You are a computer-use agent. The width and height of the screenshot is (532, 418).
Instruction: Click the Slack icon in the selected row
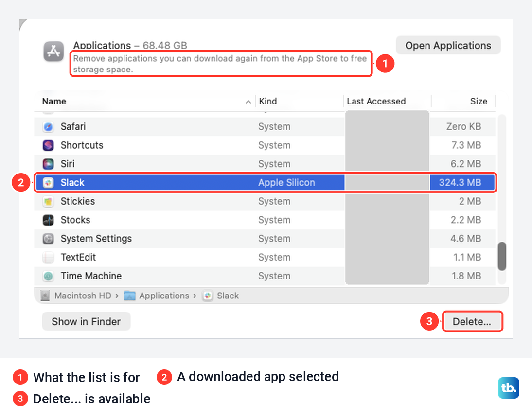[x=48, y=183]
